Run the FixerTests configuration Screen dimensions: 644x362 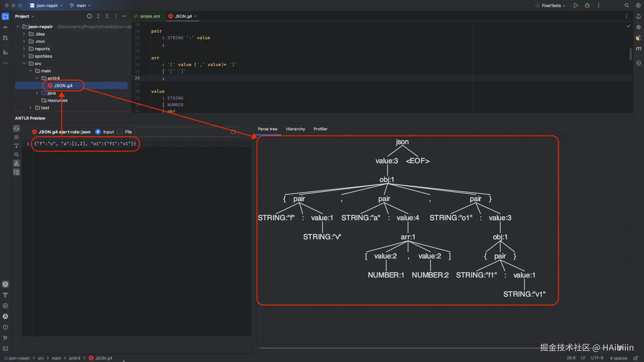(x=576, y=5)
